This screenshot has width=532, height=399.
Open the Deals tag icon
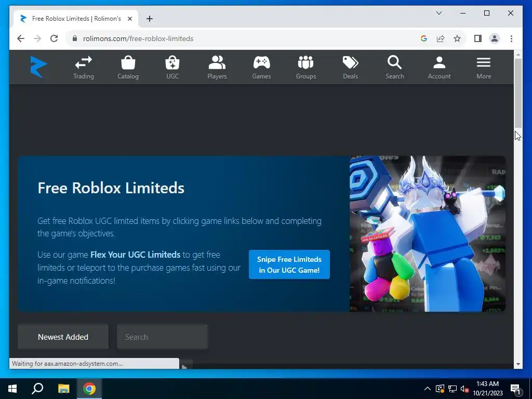click(x=350, y=63)
